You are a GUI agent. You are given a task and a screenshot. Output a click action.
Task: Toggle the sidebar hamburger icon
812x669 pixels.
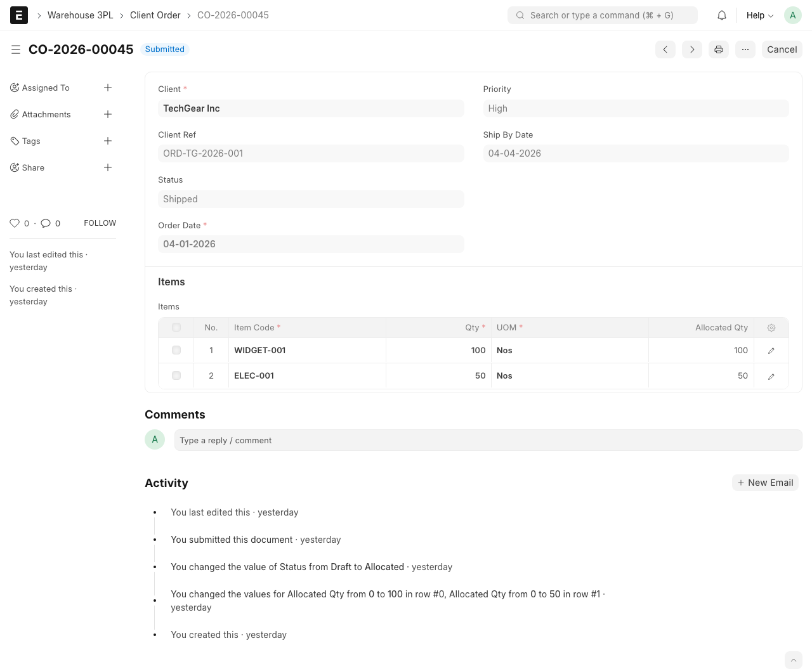(x=16, y=49)
